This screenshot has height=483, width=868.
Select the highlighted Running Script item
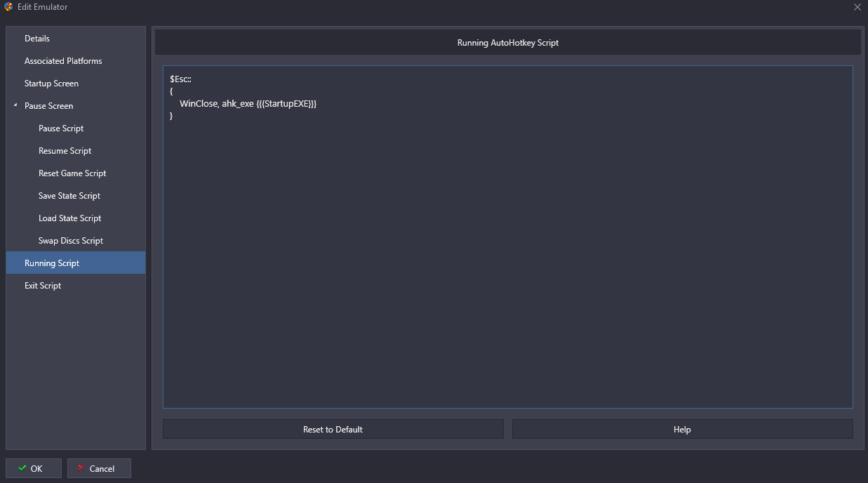click(76, 263)
